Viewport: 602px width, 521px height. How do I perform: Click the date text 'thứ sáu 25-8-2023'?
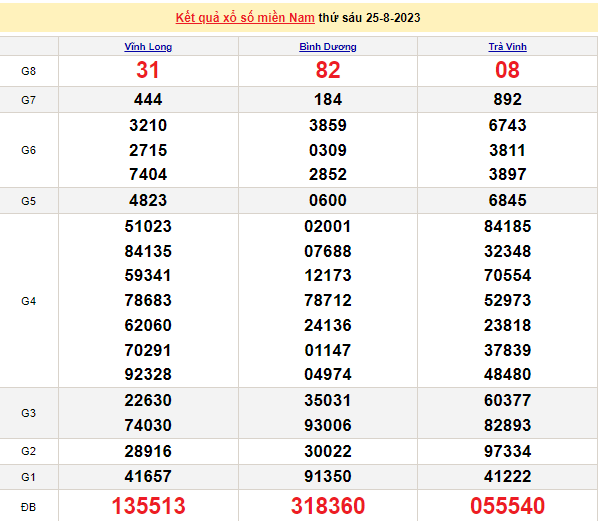tap(360, 18)
